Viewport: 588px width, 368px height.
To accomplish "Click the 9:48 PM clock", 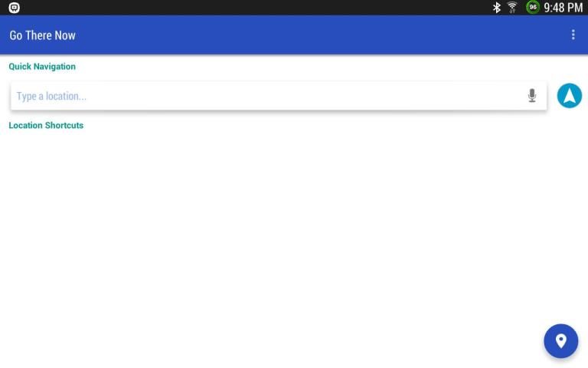I will coord(563,8).
